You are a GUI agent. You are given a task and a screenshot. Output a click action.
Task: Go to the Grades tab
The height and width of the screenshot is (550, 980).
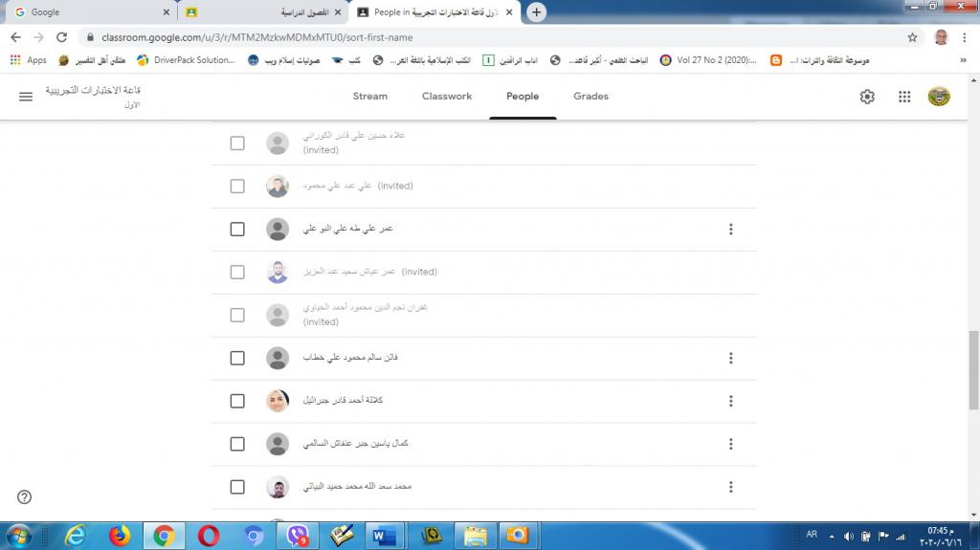pos(590,97)
